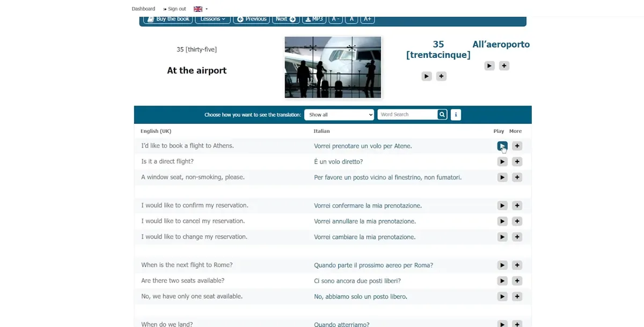Open the info icon next to search
The width and height of the screenshot is (644, 327).
click(456, 115)
